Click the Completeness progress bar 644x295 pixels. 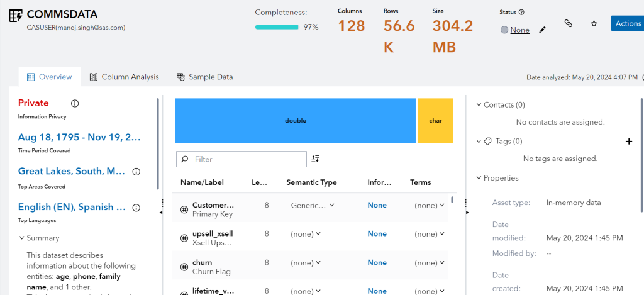pos(277,27)
